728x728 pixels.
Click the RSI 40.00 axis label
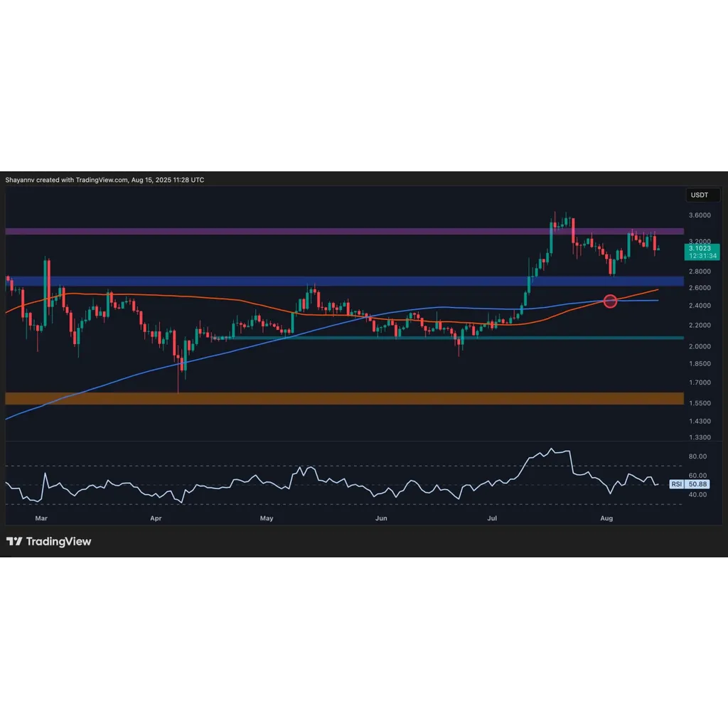(x=697, y=495)
